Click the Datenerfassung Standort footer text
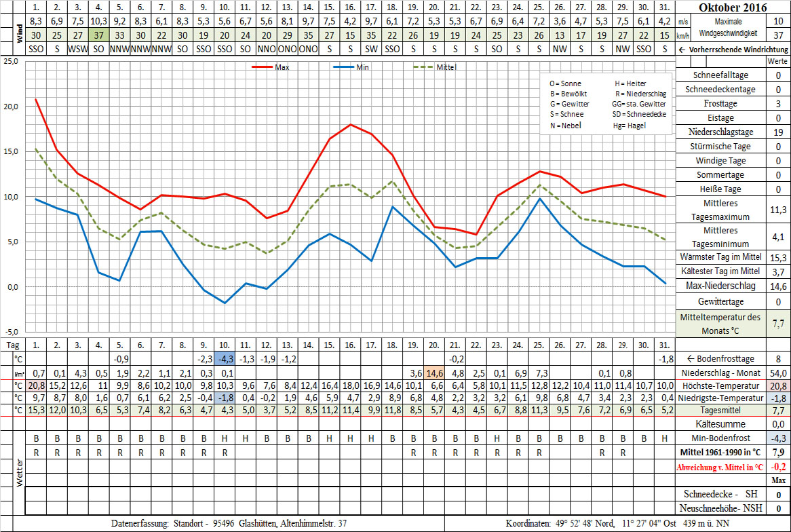Screen dimensions: 791x532 pos(229,524)
